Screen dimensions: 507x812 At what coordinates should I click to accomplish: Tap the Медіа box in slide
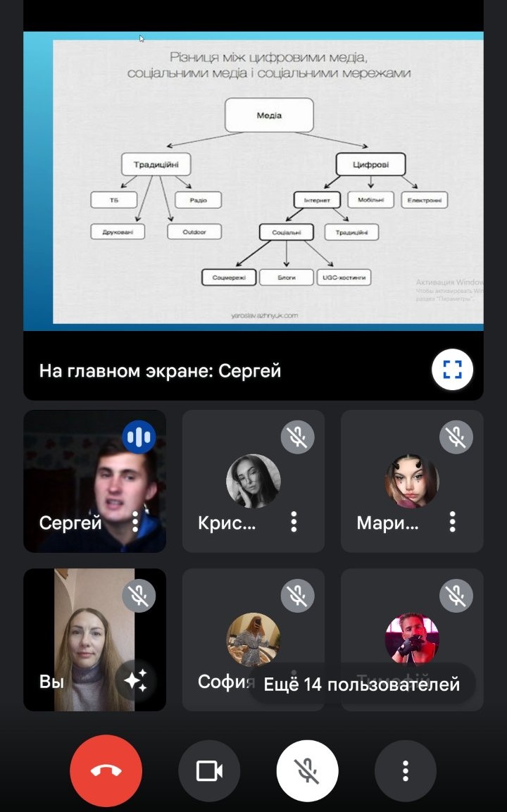(x=269, y=115)
